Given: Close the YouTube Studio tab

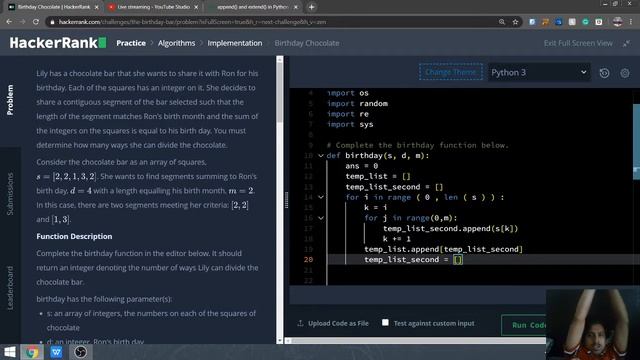Looking at the screenshot, I should click(x=196, y=7).
